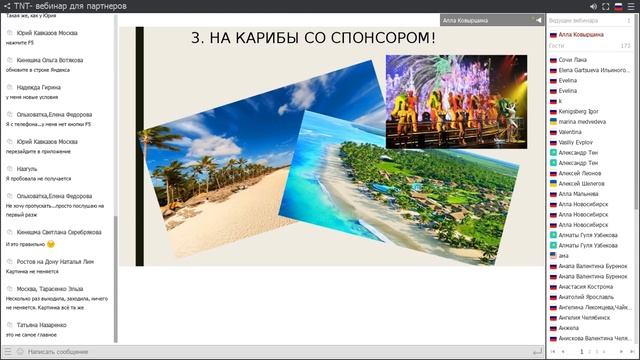Click chat message это не самое главное
The width and height of the screenshot is (640, 360).
point(31,335)
